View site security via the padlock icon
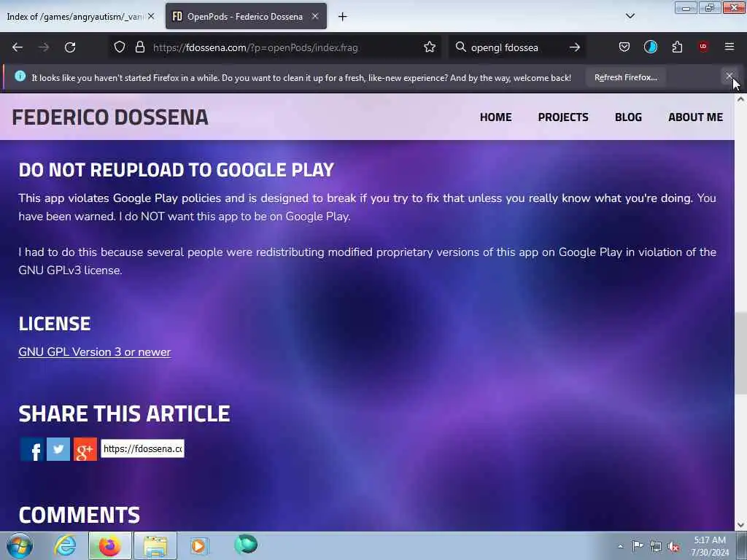Image resolution: width=747 pixels, height=560 pixels. [139, 47]
